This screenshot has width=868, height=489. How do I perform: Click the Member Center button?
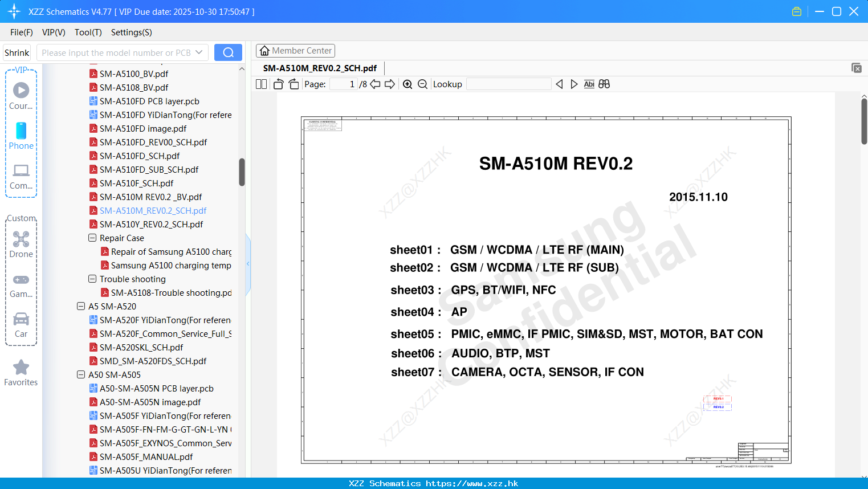(x=295, y=50)
